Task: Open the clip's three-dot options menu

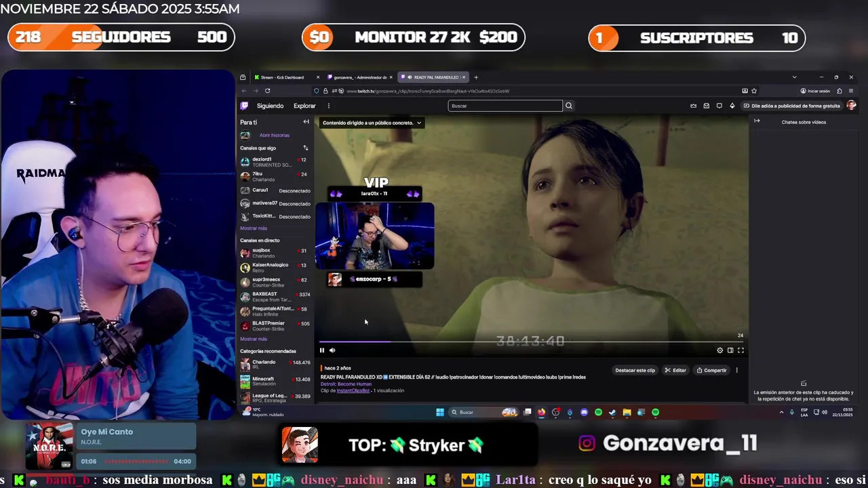Action: click(736, 370)
